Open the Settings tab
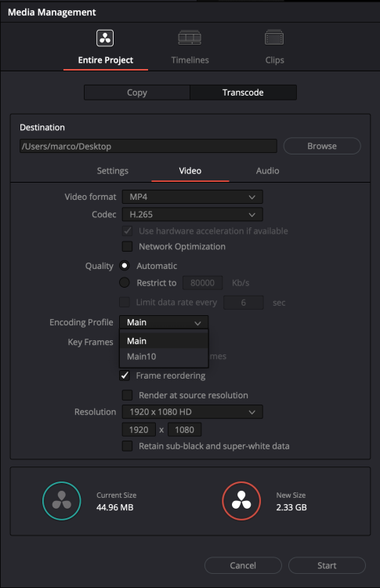This screenshot has height=588, width=380. tap(112, 171)
